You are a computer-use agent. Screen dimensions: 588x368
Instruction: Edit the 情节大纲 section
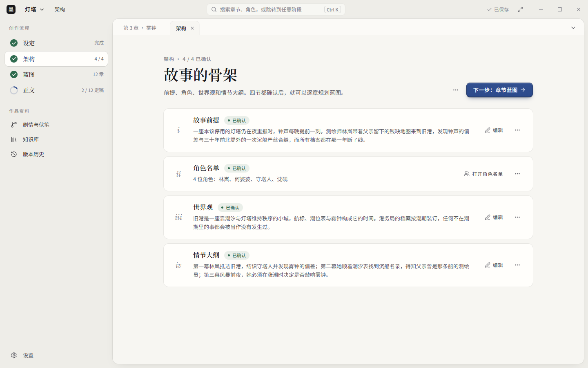coord(494,265)
